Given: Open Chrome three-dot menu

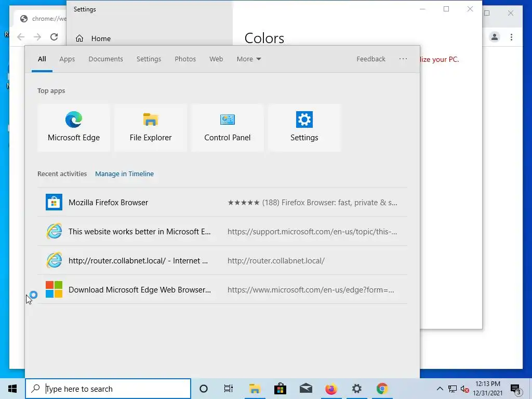Looking at the screenshot, I should (511, 37).
